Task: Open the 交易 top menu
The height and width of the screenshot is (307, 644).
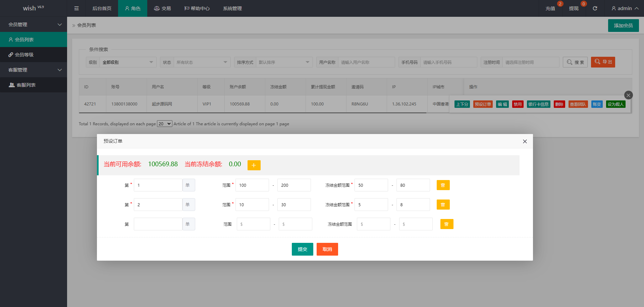Action: tap(162, 8)
